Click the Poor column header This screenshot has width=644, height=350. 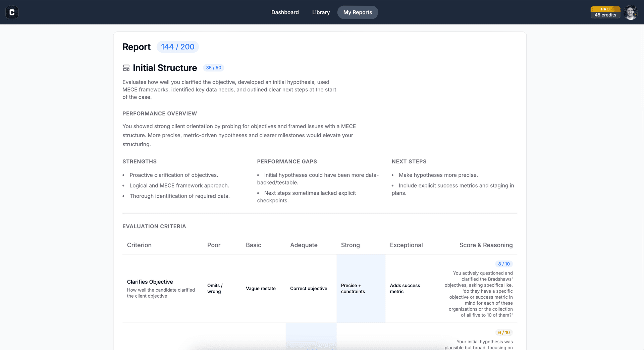(x=214, y=245)
